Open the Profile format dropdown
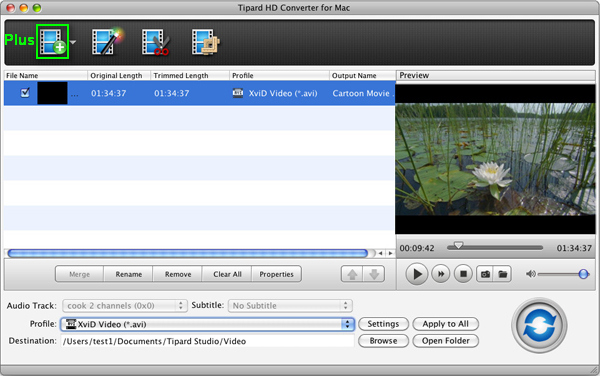This screenshot has height=376, width=600. 207,324
